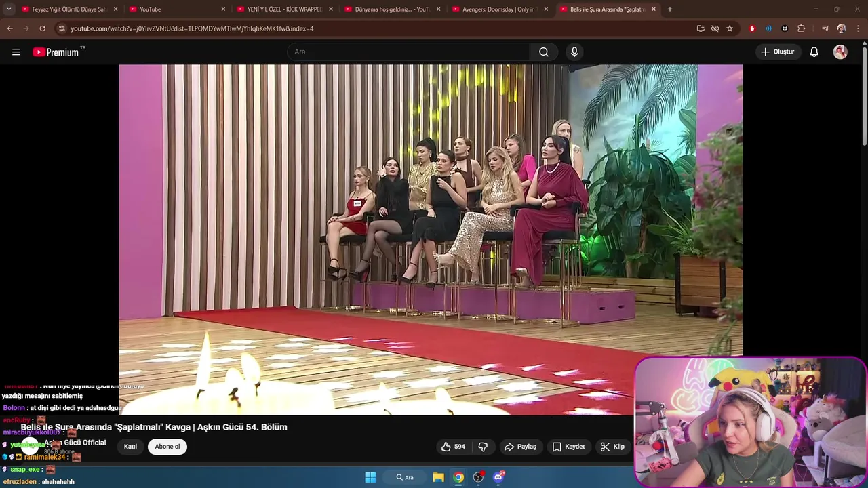
Task: Open the red extension icon in toolbar
Action: pos(752,28)
